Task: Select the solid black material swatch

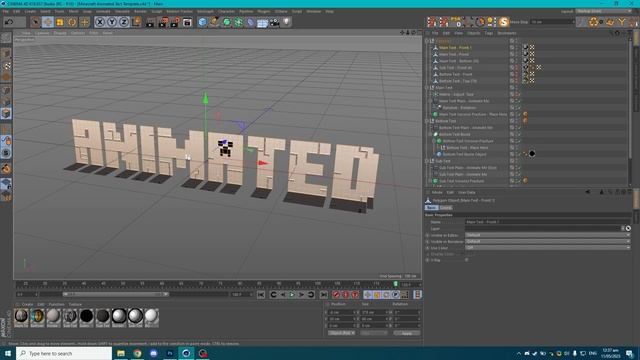Action: tap(87, 317)
